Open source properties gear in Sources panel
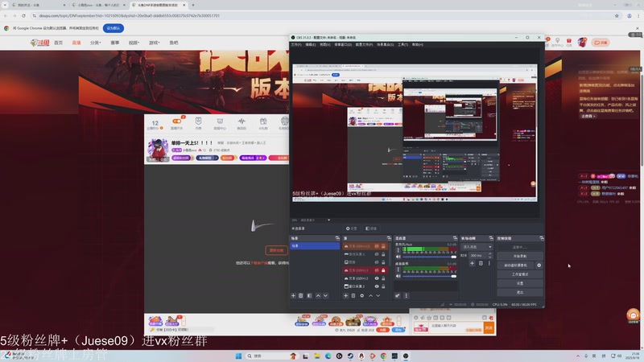This screenshot has height=362, width=644. [x=361, y=295]
